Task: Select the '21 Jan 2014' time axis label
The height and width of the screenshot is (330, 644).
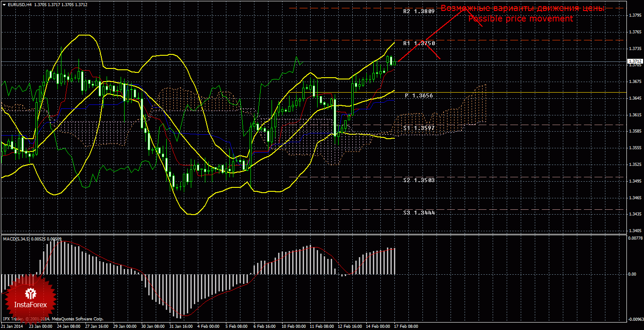Action: point(12,326)
